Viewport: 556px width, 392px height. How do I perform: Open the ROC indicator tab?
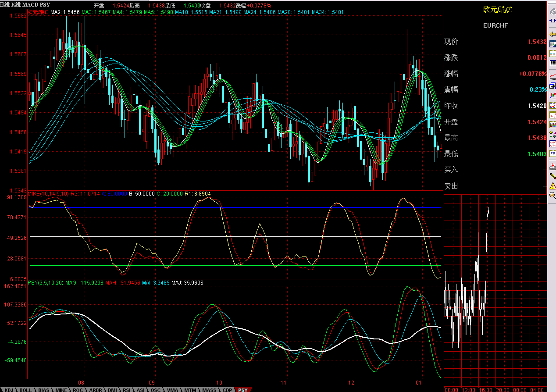(78, 390)
